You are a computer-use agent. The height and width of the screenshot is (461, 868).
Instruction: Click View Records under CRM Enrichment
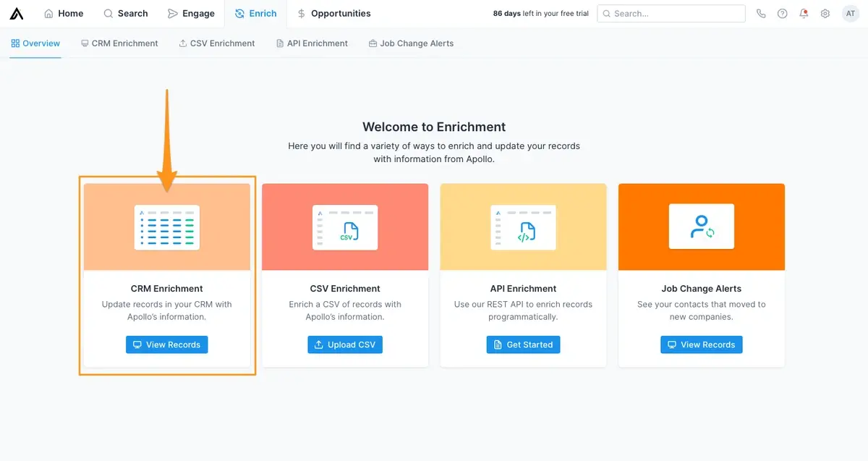pyautogui.click(x=167, y=344)
